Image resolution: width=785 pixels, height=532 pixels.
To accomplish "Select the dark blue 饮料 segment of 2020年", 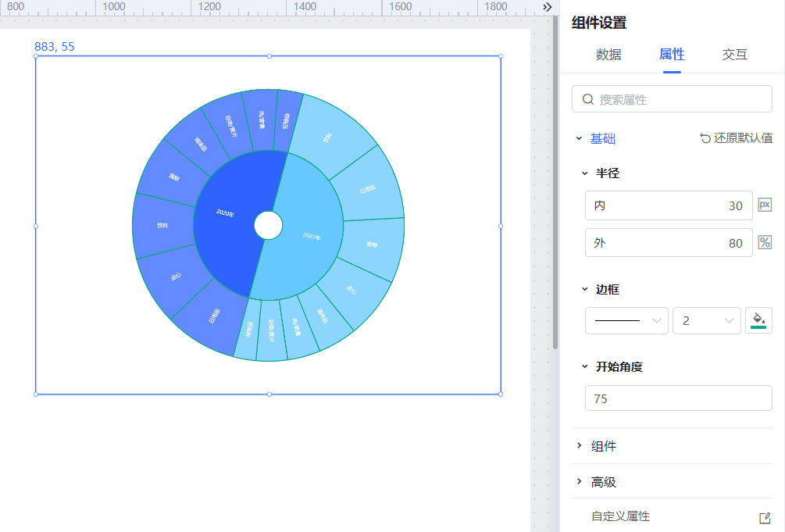I will [x=162, y=226].
